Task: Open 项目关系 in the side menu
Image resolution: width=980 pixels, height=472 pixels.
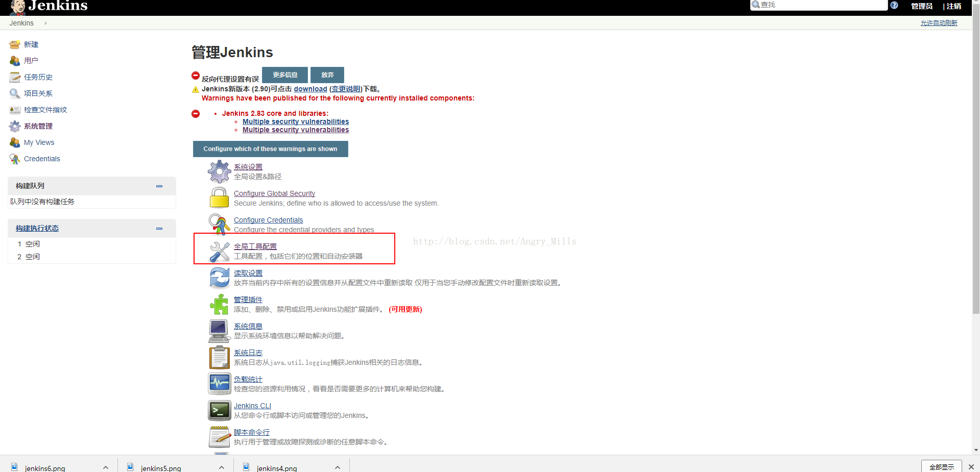Action: click(38, 93)
